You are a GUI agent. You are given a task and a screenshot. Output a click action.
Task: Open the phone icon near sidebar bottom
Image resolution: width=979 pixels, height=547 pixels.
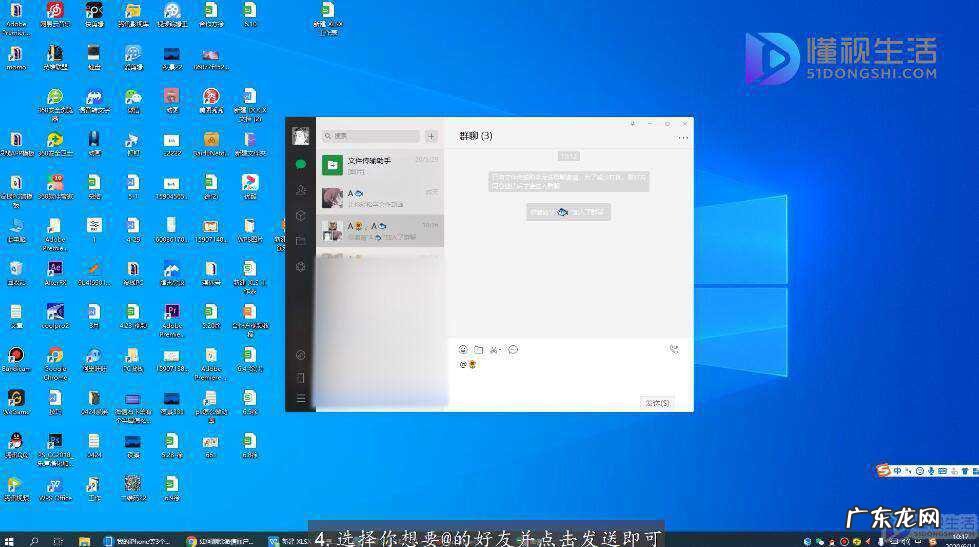pyautogui.click(x=300, y=378)
